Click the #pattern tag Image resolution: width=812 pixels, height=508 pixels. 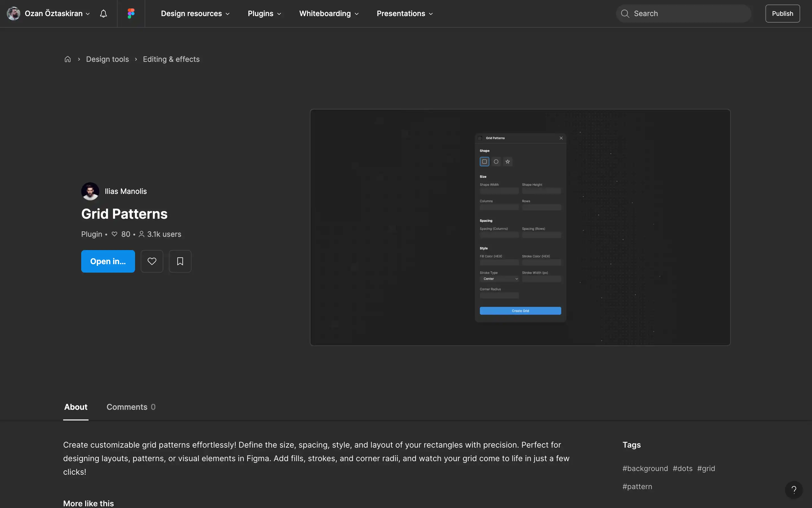[x=637, y=487]
